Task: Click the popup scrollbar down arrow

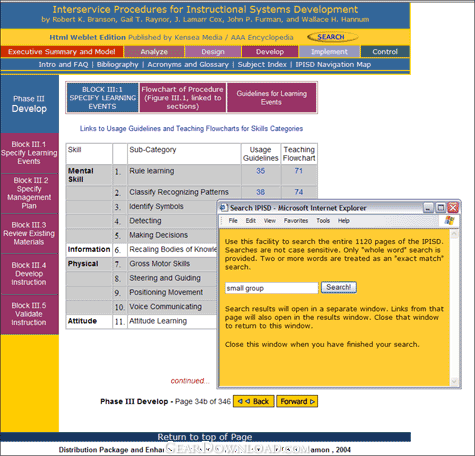Action: point(454,381)
